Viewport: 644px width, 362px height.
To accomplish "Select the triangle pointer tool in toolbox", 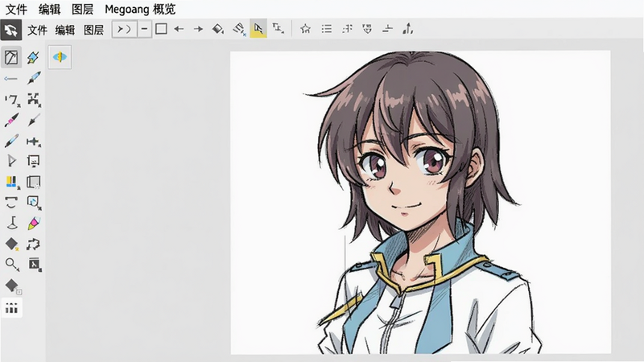I will tap(11, 160).
